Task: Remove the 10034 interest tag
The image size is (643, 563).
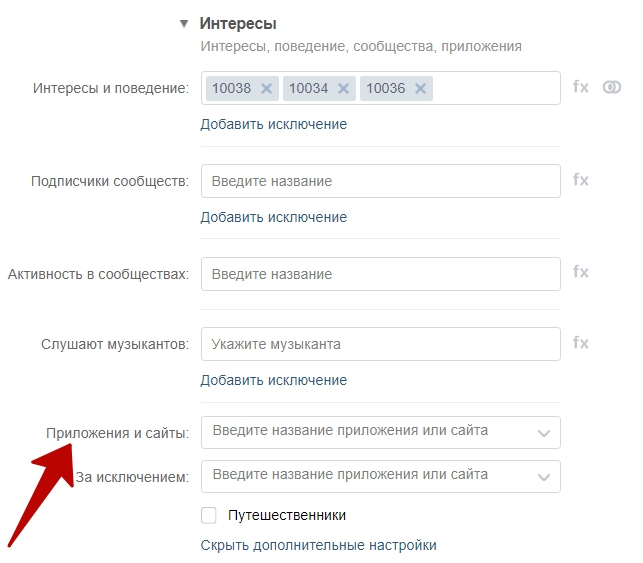Action: [343, 89]
